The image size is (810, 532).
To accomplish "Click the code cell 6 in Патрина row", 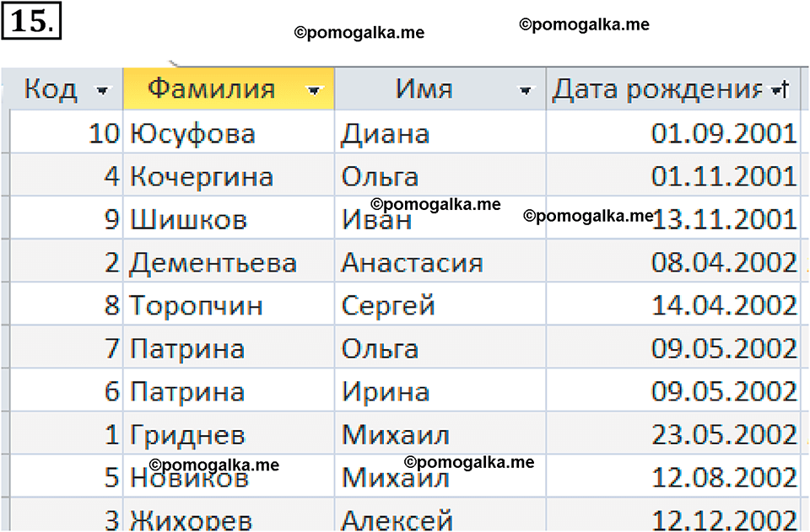I will pyautogui.click(x=66, y=390).
